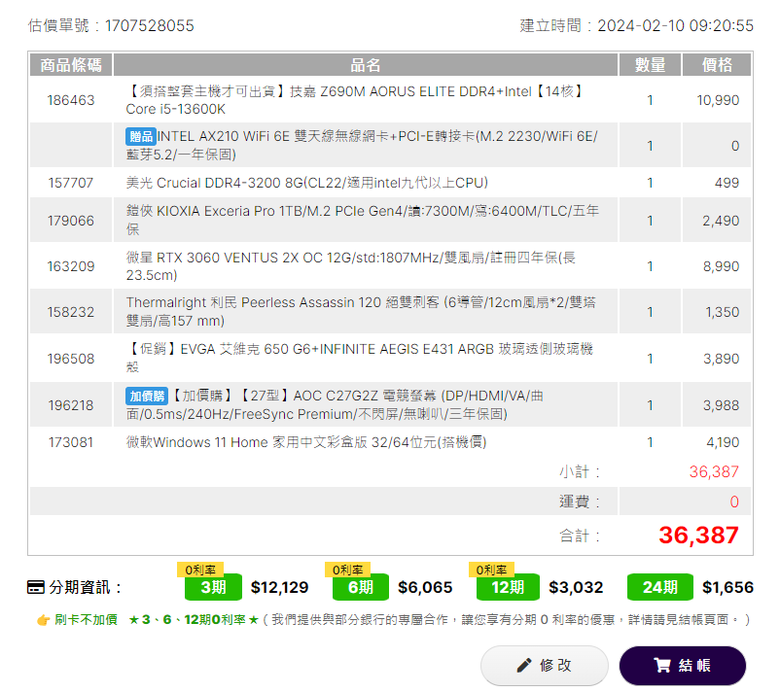This screenshot has height=692, width=780.
Task: Click the quantity 1 in the RTX 3060 row
Action: point(650,267)
